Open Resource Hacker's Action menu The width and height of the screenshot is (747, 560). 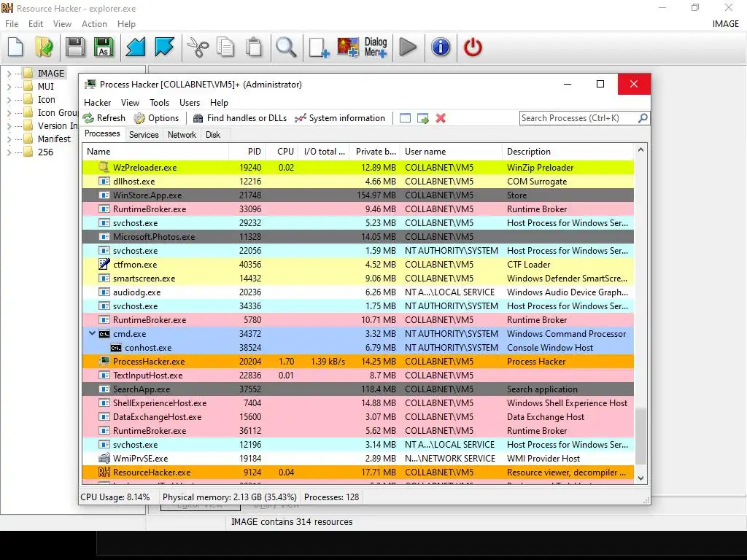pos(94,24)
